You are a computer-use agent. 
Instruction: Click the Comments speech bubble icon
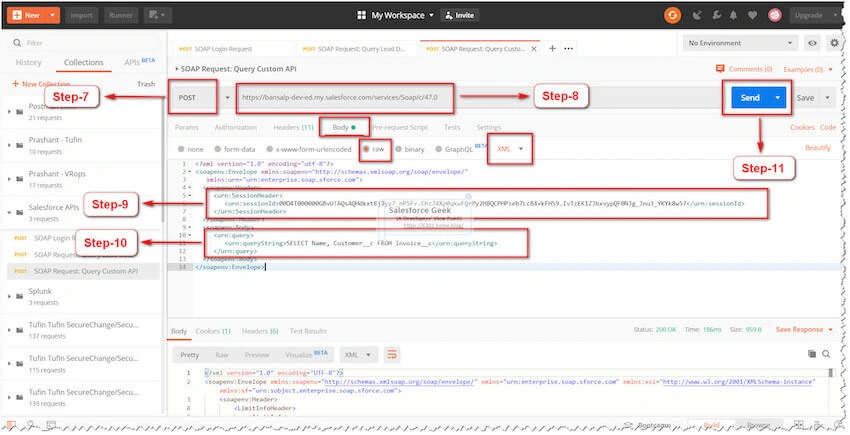720,69
